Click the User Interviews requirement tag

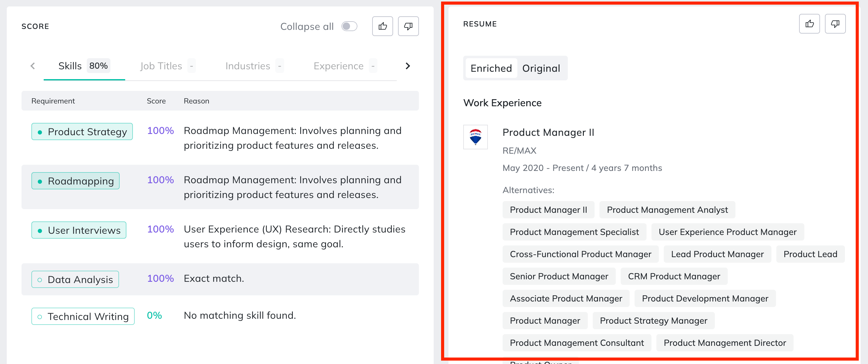[79, 230]
